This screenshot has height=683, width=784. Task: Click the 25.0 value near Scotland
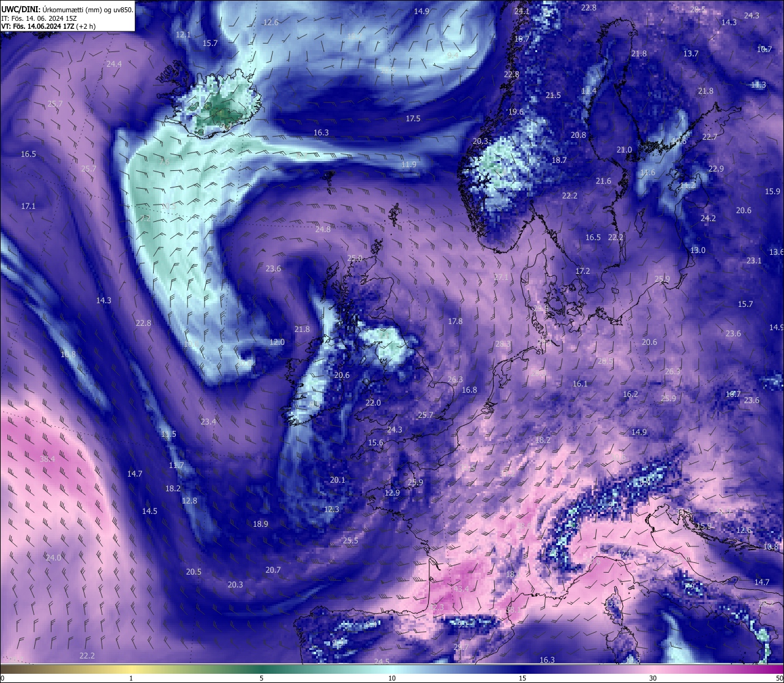coord(355,258)
